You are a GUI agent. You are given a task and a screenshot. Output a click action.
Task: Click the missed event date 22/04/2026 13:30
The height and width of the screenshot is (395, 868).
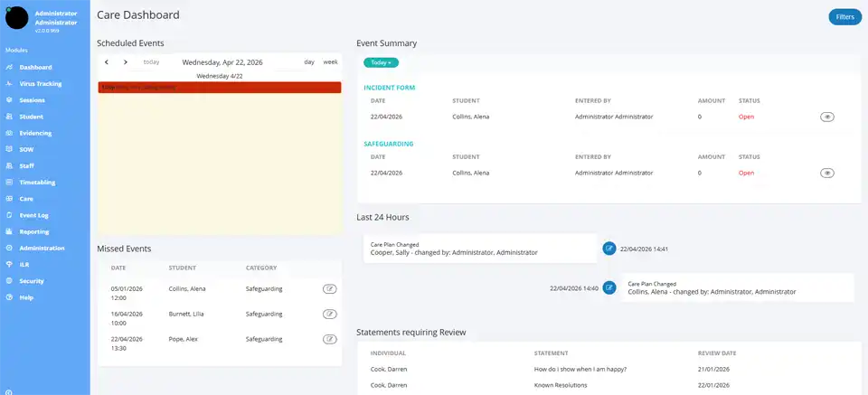(x=127, y=343)
